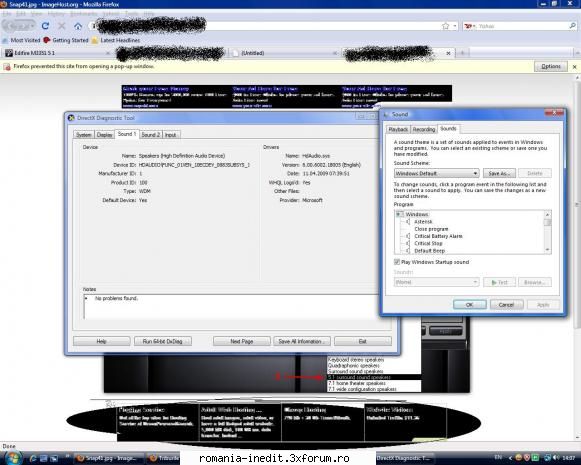Image resolution: width=581 pixels, height=465 pixels.
Task: Open a new browser tab
Action: tap(462, 53)
